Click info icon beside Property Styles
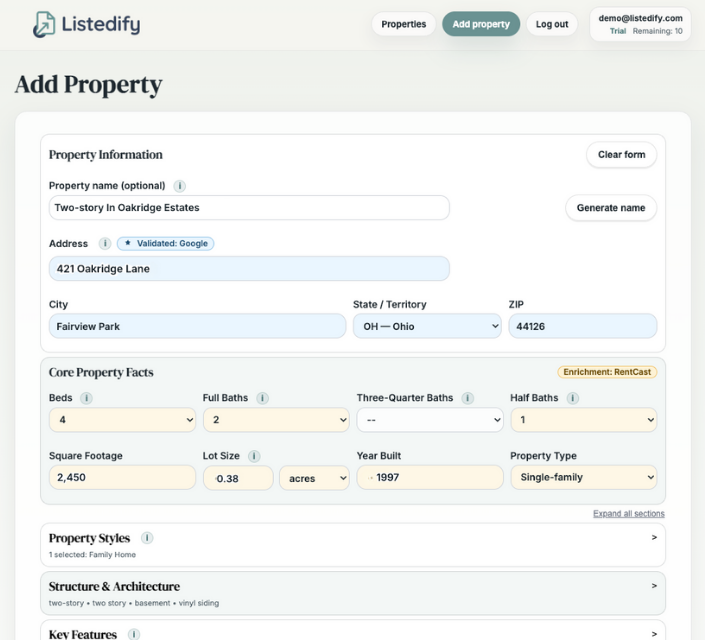Screen dimensions: 705x640 click(147, 538)
